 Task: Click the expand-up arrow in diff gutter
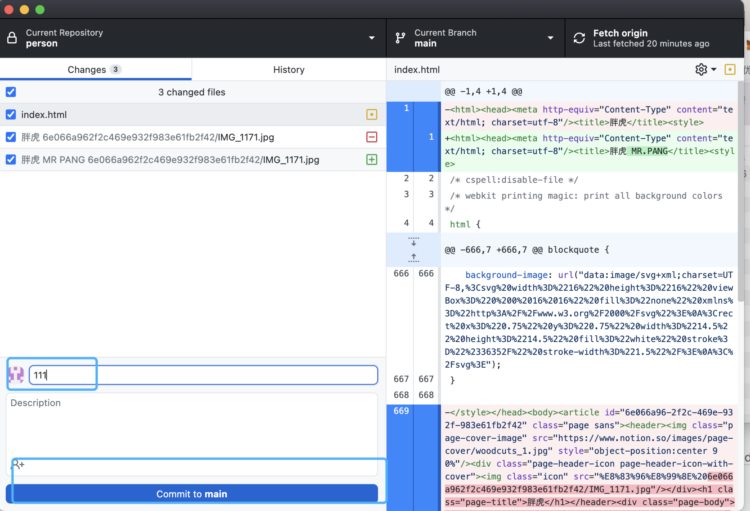point(414,257)
